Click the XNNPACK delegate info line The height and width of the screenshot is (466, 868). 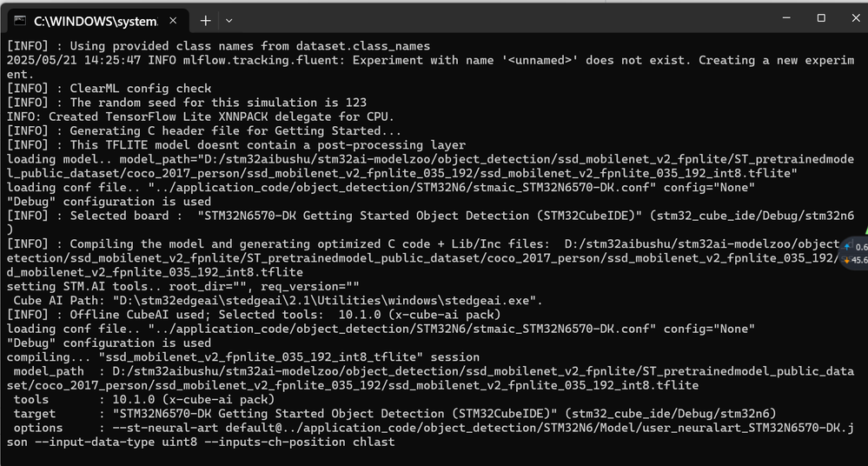[x=200, y=116]
